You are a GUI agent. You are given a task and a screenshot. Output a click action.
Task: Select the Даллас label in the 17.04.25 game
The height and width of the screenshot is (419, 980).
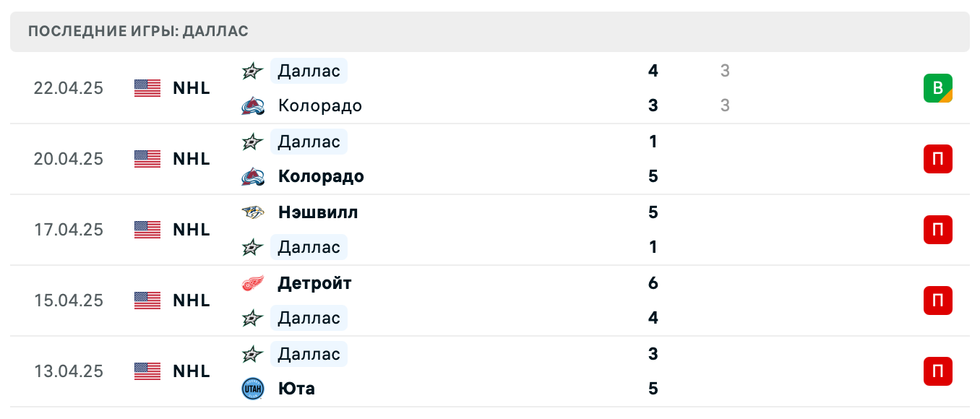pos(309,247)
